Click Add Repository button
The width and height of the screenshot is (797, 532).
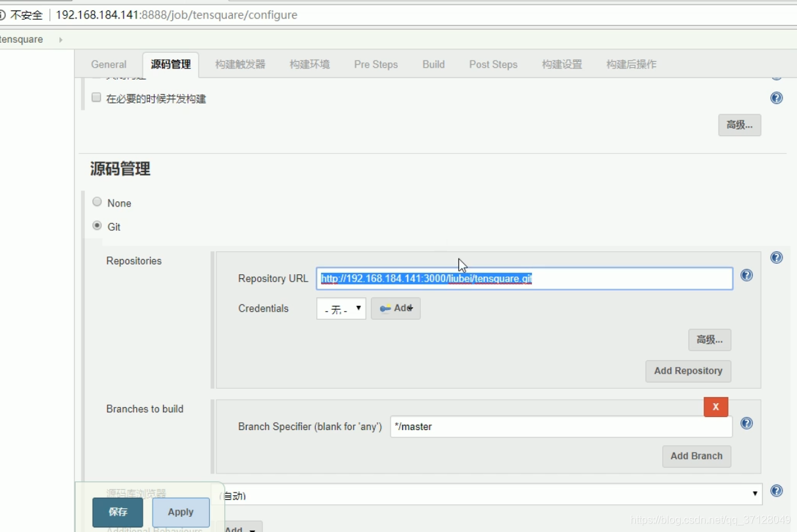coord(688,371)
